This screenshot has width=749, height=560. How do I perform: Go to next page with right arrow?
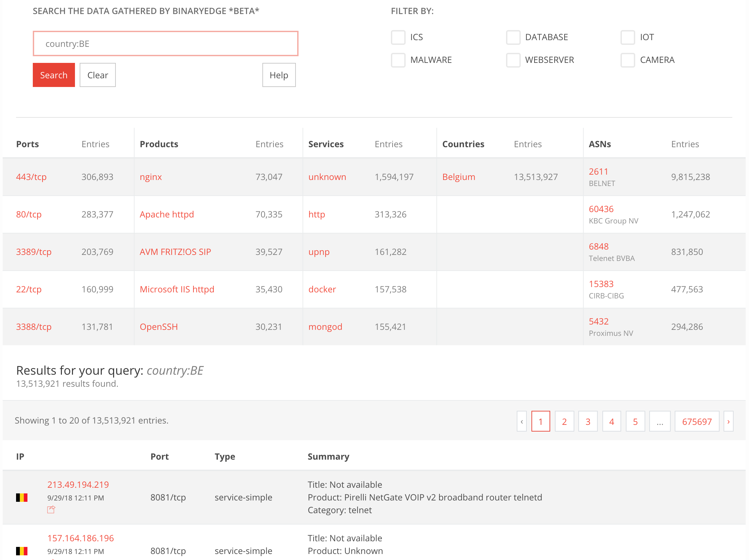[x=728, y=421]
